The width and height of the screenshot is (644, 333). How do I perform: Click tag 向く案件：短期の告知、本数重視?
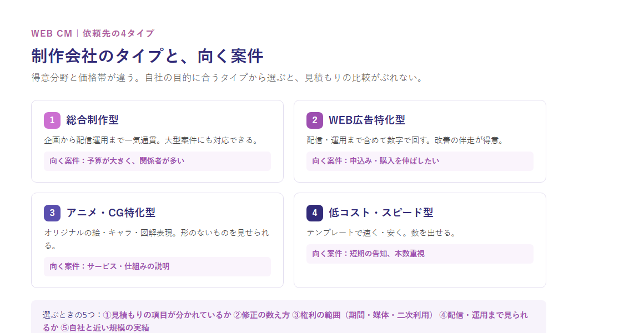420,254
